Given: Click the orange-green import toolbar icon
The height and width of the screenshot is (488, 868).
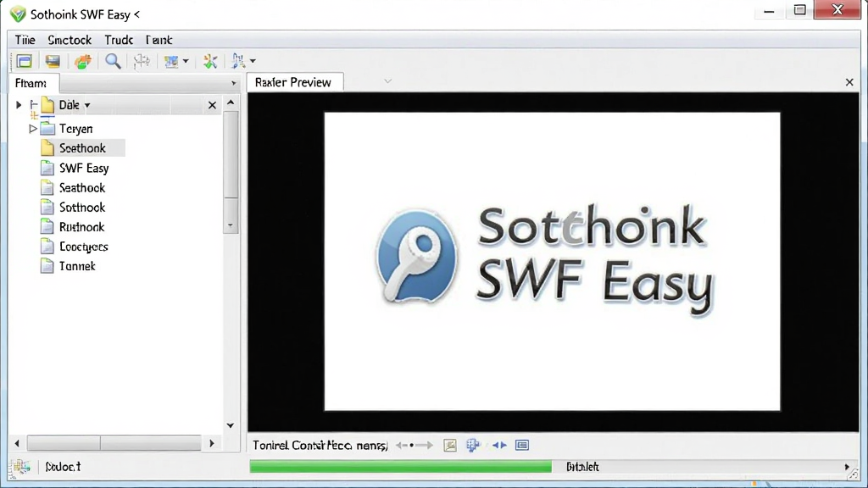Looking at the screenshot, I should click(83, 61).
